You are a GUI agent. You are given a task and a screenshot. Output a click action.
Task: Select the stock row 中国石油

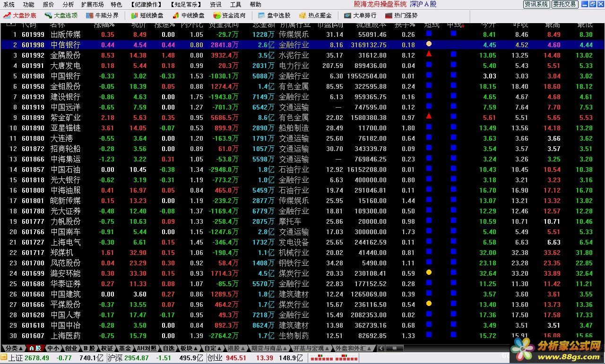pos(302,169)
